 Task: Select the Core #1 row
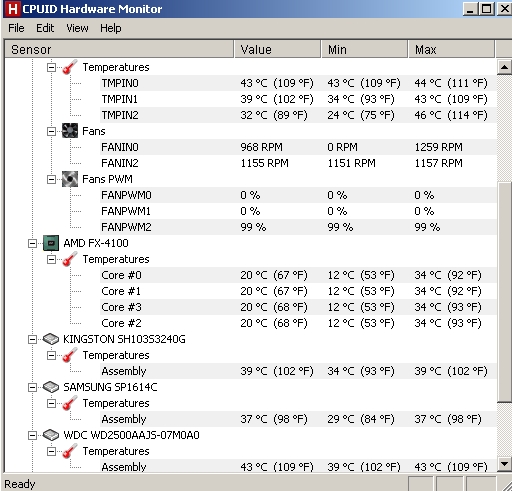coord(298,291)
